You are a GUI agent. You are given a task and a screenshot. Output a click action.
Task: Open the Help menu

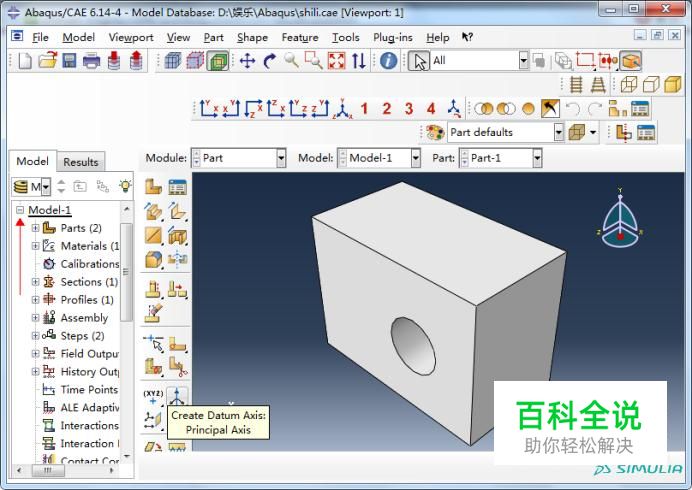[437, 38]
